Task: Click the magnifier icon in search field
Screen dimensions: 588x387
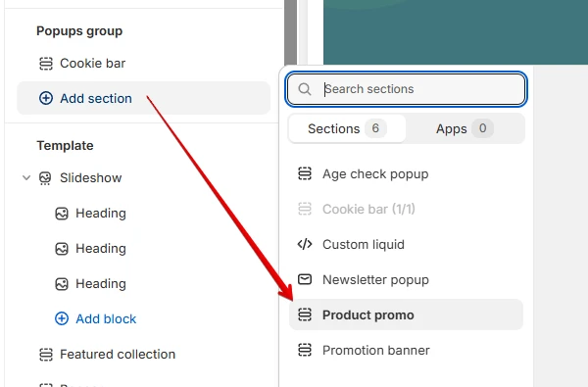Action: pyautogui.click(x=305, y=89)
